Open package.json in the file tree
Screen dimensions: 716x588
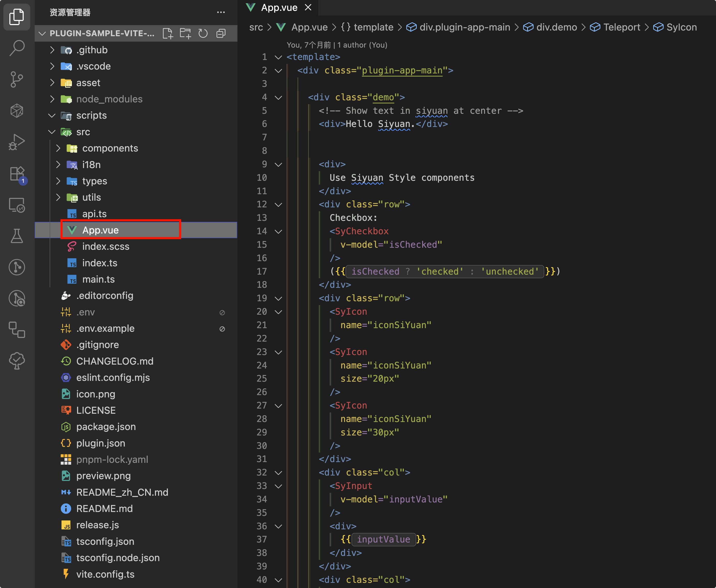tap(106, 426)
